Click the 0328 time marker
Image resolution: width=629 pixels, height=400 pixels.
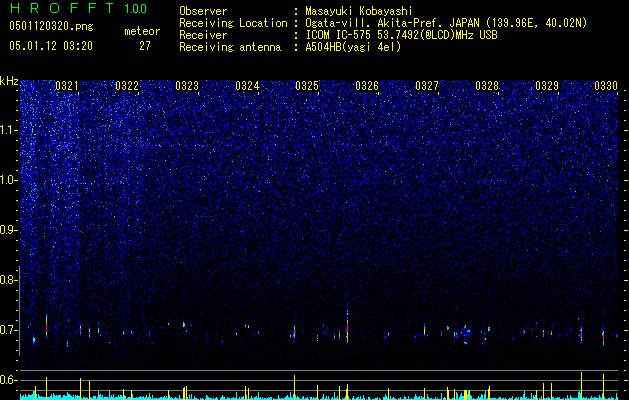click(487, 86)
